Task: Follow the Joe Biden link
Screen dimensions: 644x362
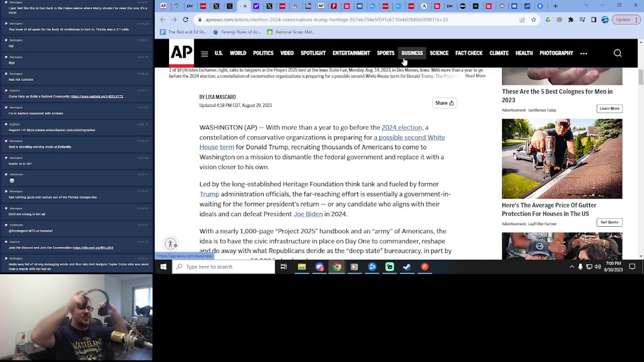Action: coord(308,214)
